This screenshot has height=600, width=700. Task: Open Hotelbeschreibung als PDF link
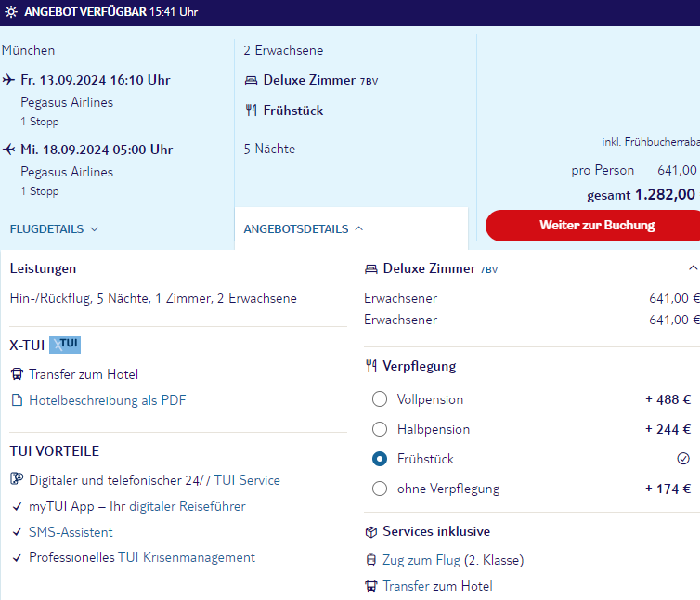coord(108,400)
